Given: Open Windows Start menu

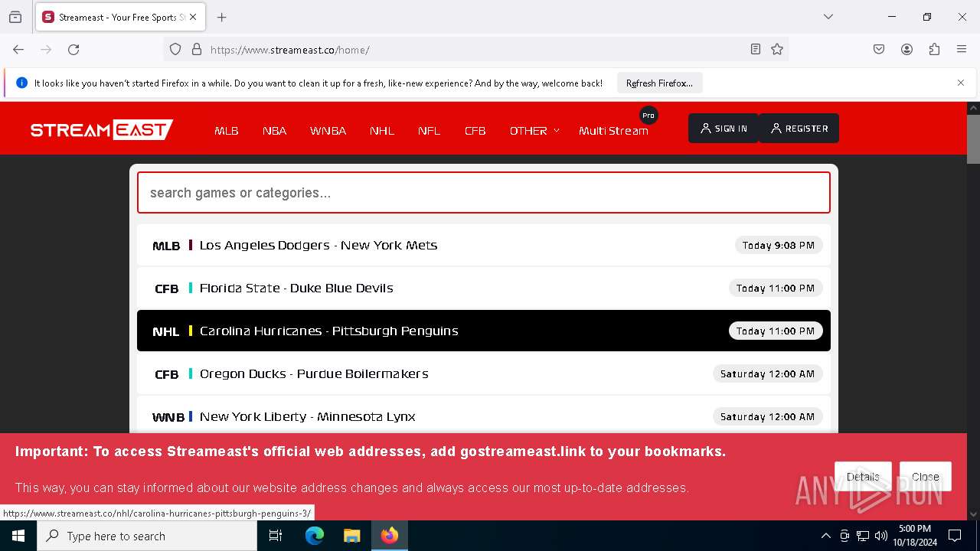Looking at the screenshot, I should click(x=18, y=536).
